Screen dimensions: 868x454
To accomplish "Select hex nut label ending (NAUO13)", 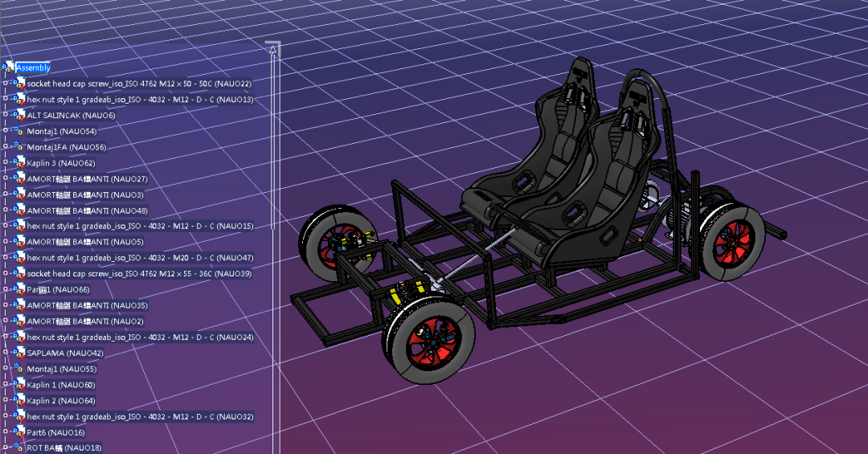I will [140, 100].
